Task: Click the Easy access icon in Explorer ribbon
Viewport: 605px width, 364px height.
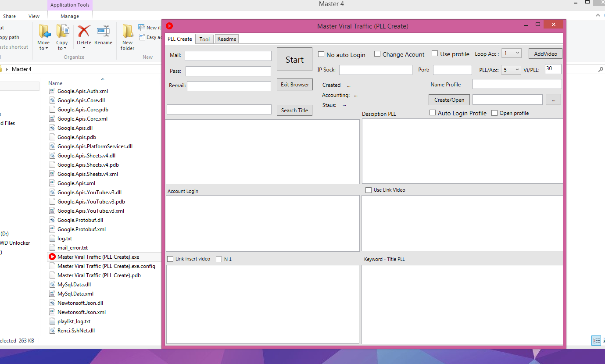Action: pos(142,37)
